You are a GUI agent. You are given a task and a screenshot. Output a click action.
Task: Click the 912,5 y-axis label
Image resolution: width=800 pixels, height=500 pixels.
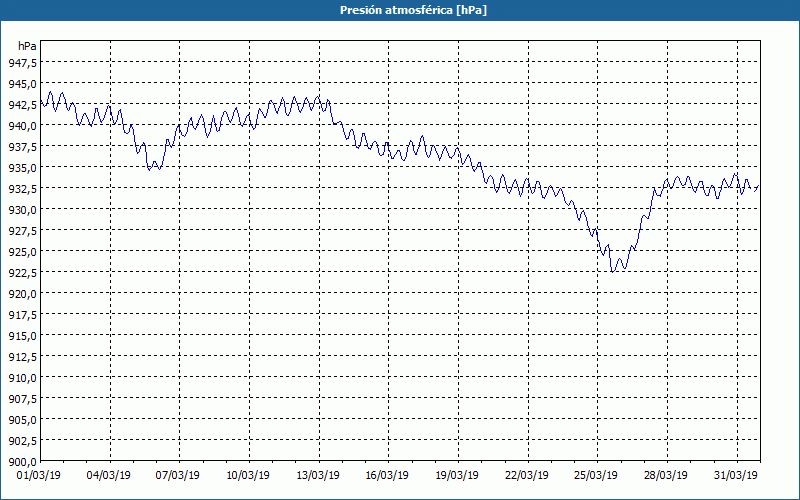pos(22,357)
